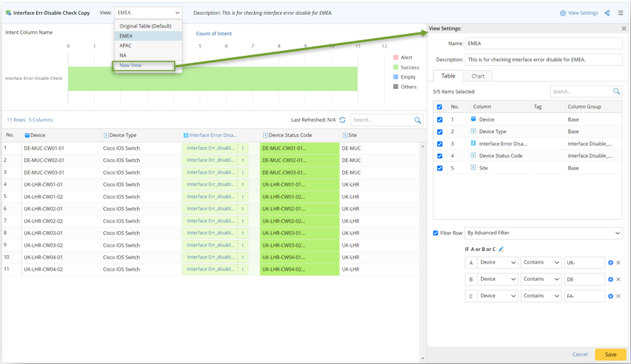Screen dimensions: 631x364
Task: Click the share icon in top toolbar
Action: [607, 13]
